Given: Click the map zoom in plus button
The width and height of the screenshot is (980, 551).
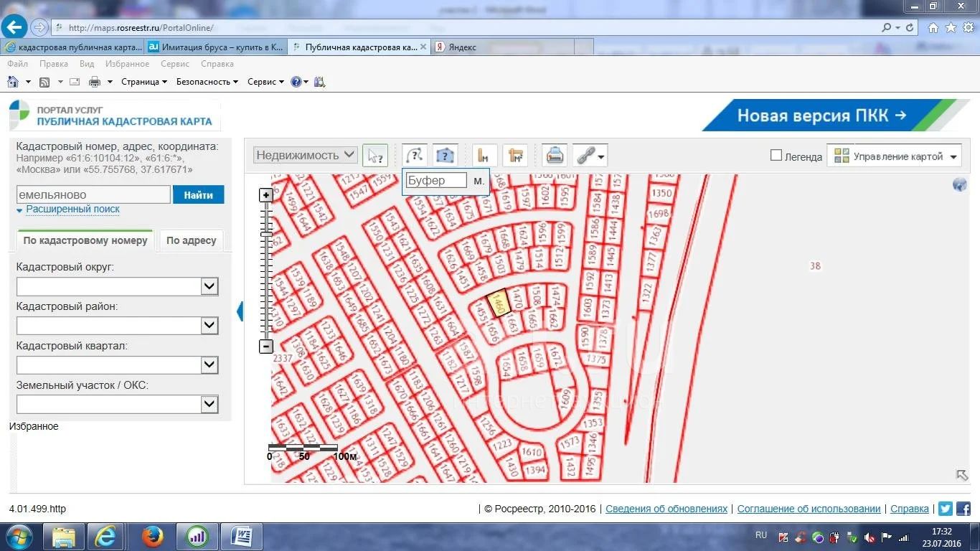Looking at the screenshot, I should 266,194.
